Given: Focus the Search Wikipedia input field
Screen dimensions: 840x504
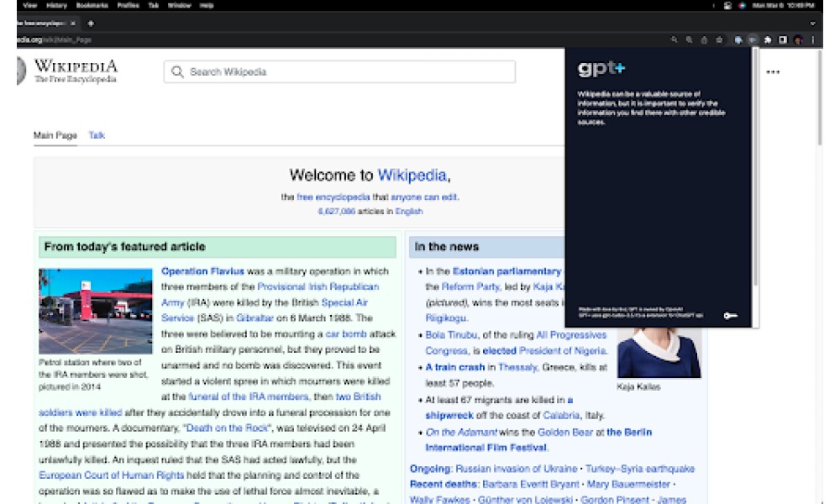Looking at the screenshot, I should (x=339, y=71).
